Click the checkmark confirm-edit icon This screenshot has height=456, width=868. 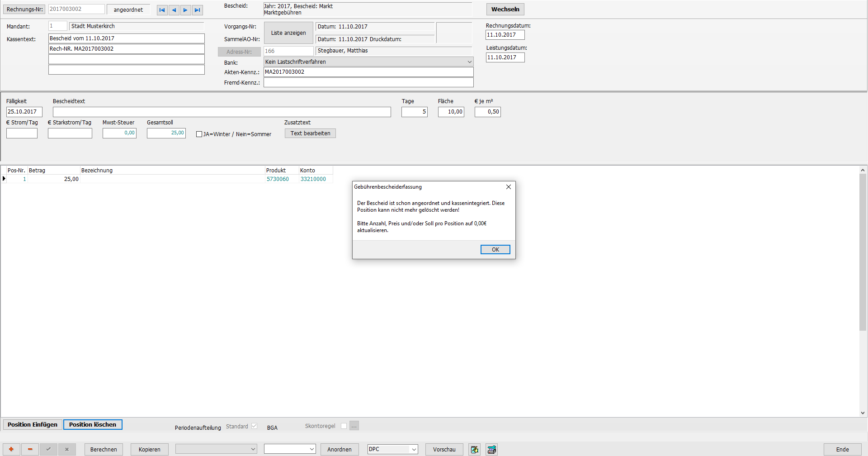[x=48, y=449]
